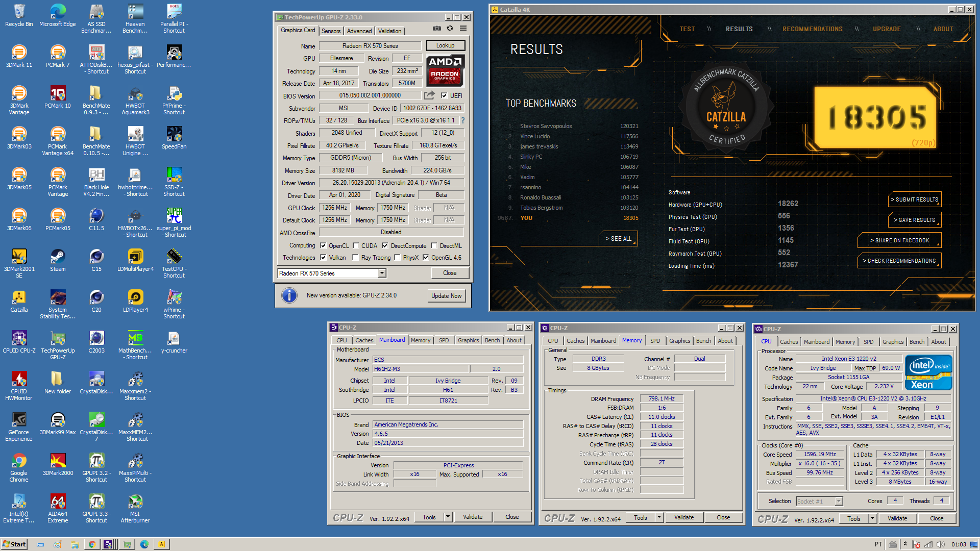The height and width of the screenshot is (551, 980).
Task: Select the CPUID CPU-Z desktop icon
Action: 19,342
